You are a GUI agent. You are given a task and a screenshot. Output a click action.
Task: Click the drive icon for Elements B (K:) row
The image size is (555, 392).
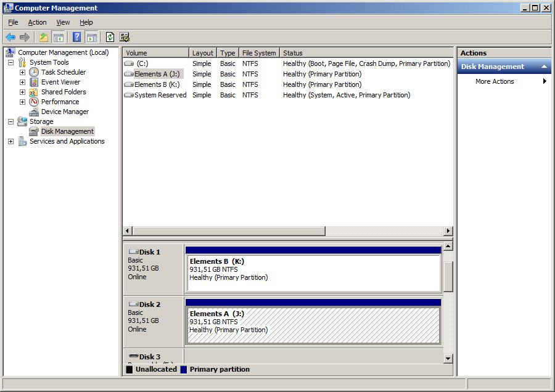[129, 84]
